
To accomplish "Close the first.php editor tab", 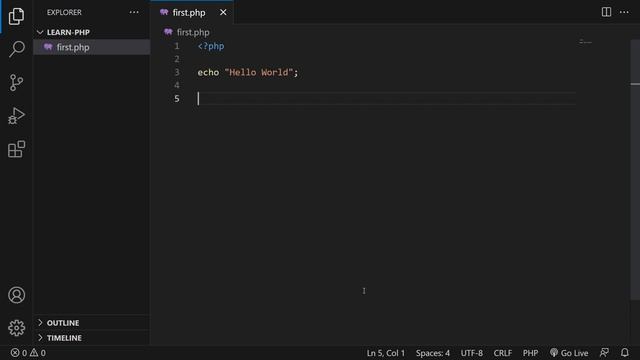I will [x=223, y=13].
